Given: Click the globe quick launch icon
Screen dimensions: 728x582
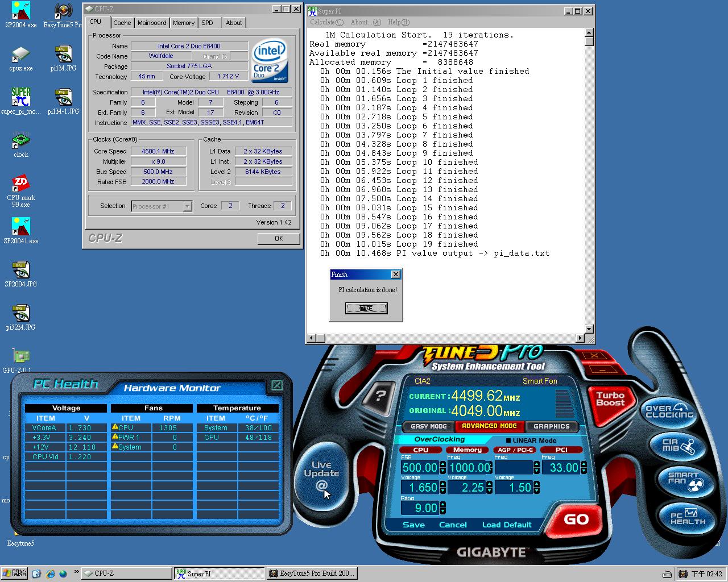Looking at the screenshot, I should pos(63,573).
